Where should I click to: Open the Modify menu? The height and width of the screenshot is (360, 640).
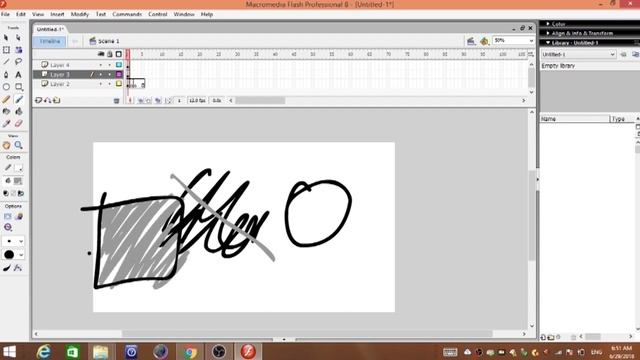[x=80, y=14]
